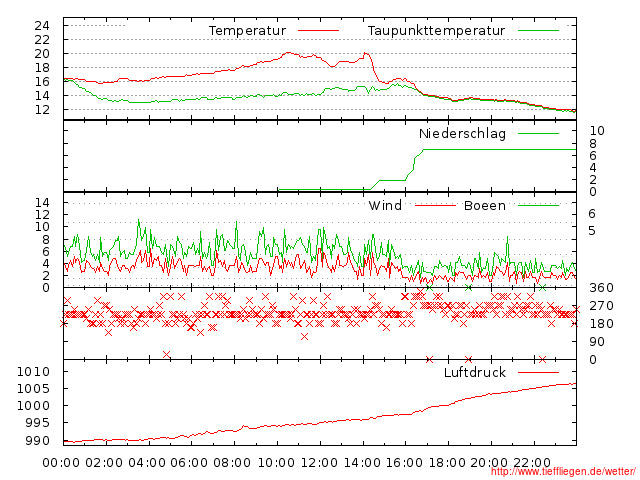Click the 02:00 time axis label

click(104, 463)
